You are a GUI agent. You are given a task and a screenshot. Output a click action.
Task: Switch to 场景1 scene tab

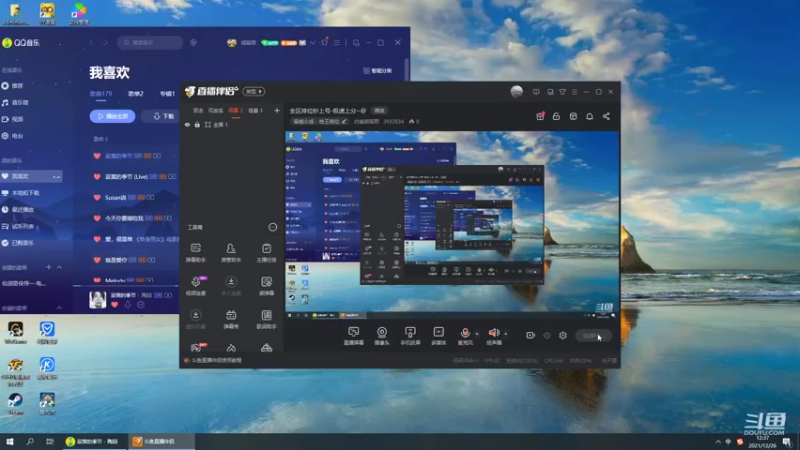coord(255,110)
